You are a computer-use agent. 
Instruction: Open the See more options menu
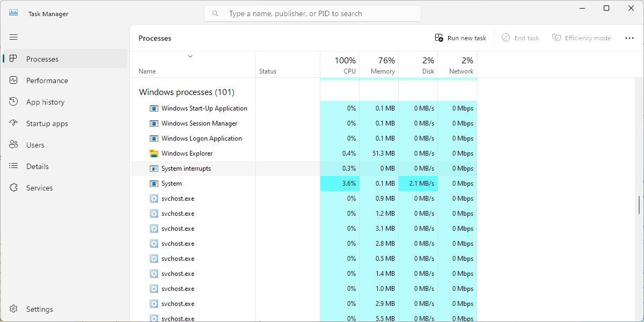click(x=629, y=38)
